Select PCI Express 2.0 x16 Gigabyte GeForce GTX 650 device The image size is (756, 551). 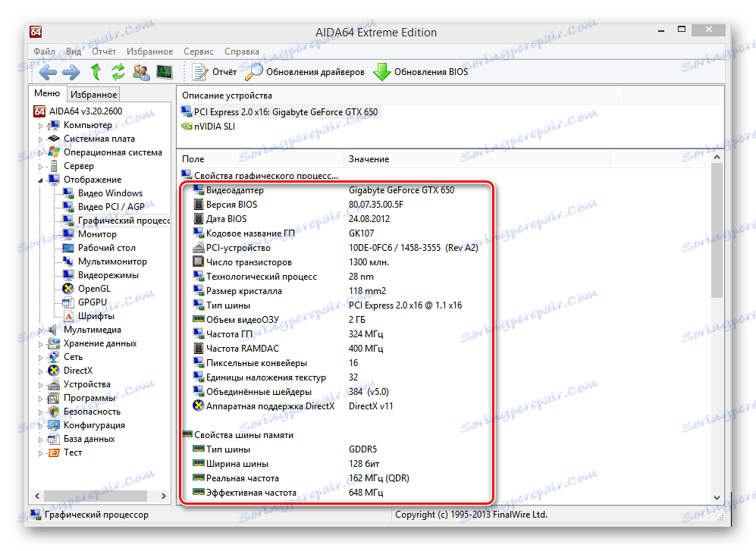coord(285,112)
